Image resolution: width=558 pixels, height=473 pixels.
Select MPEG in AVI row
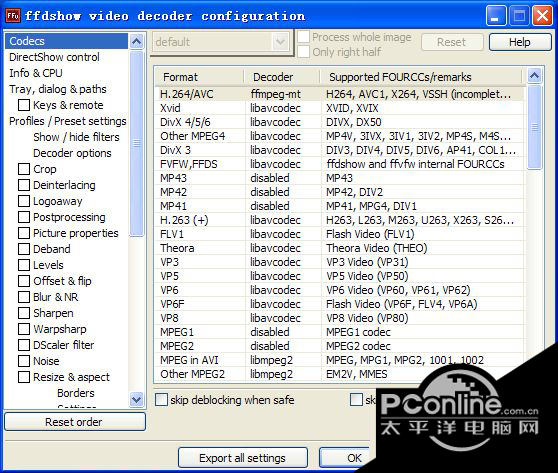(x=340, y=360)
